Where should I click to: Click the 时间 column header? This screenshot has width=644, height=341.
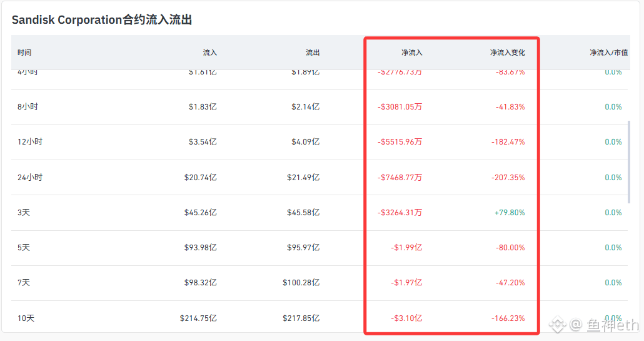[x=24, y=53]
